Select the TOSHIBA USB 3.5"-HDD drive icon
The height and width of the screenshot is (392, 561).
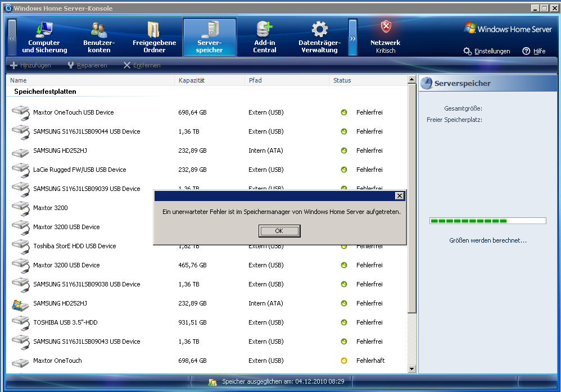(21, 323)
